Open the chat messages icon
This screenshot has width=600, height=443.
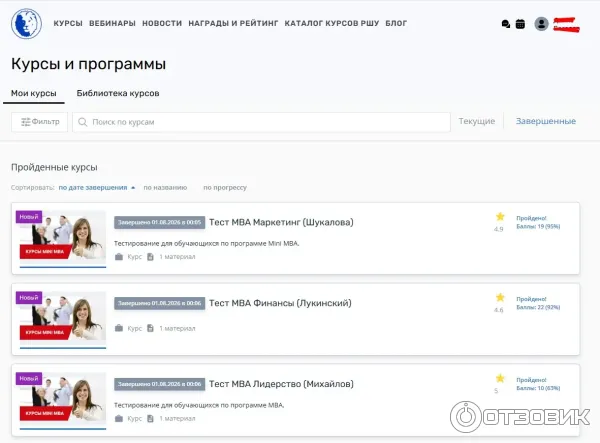505,24
